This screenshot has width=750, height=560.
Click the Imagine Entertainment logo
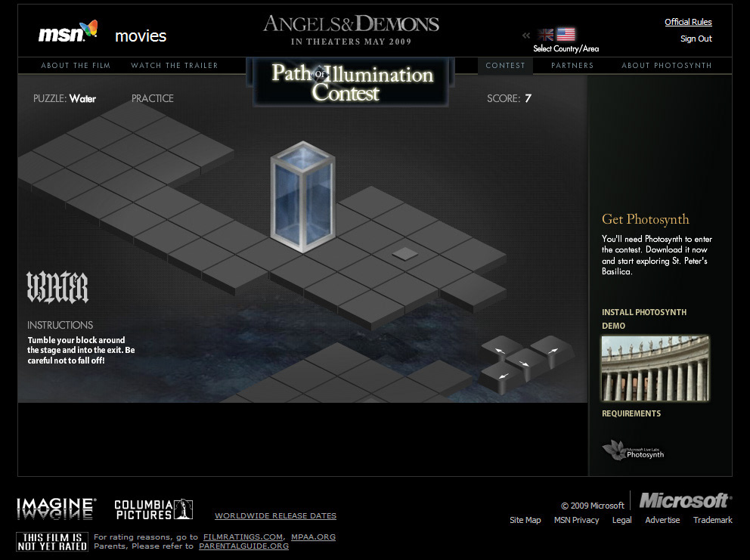click(56, 509)
